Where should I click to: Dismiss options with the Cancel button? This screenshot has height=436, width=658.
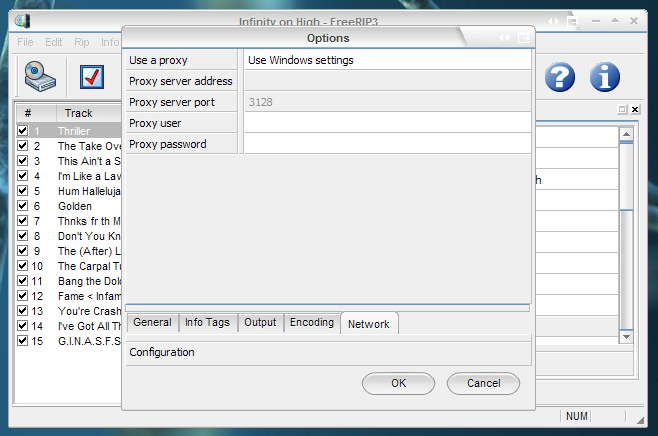click(483, 383)
